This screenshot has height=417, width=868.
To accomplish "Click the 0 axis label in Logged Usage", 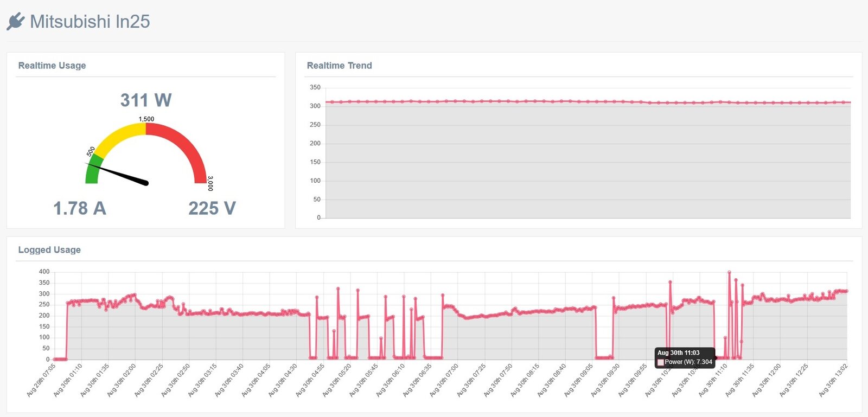I will point(48,360).
